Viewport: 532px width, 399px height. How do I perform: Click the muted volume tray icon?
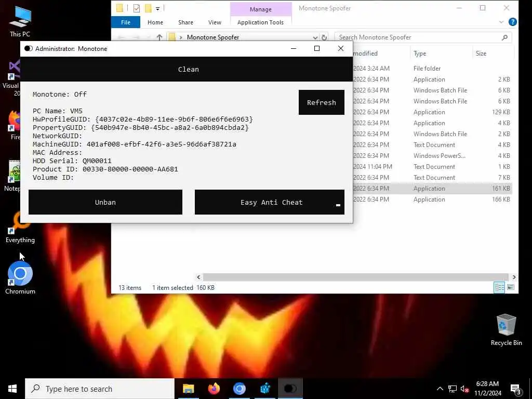click(464, 389)
